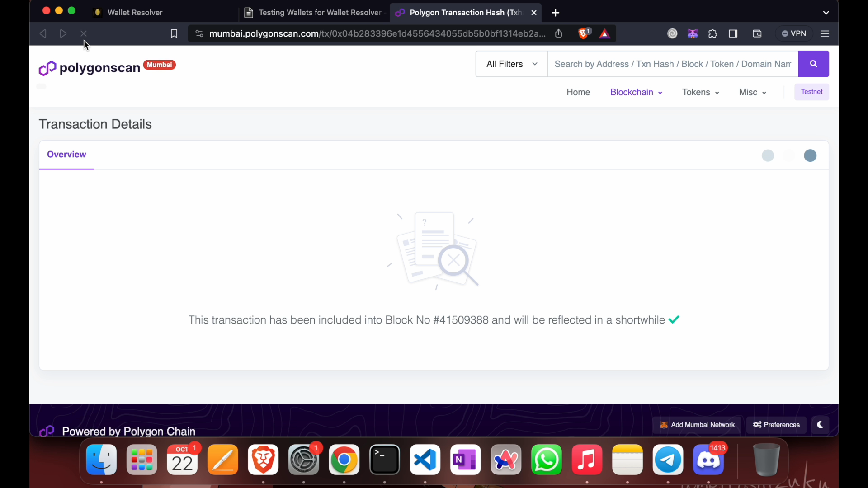Go back with the browser back arrow

coord(43,33)
